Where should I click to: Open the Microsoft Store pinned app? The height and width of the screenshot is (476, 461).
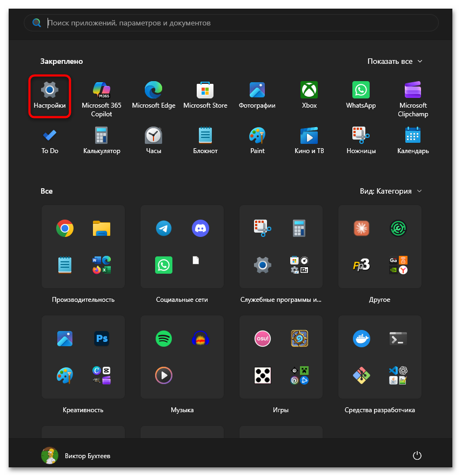(x=205, y=95)
